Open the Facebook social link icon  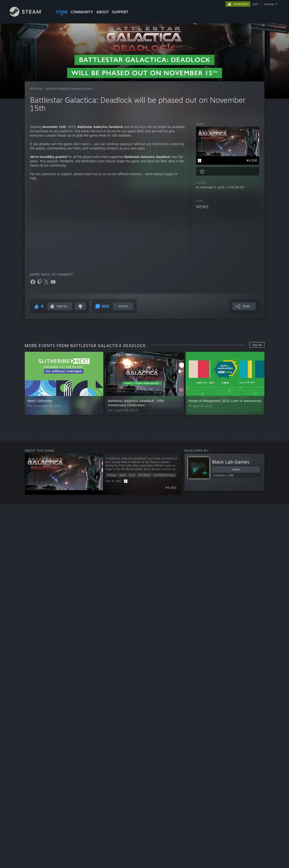[x=33, y=282]
